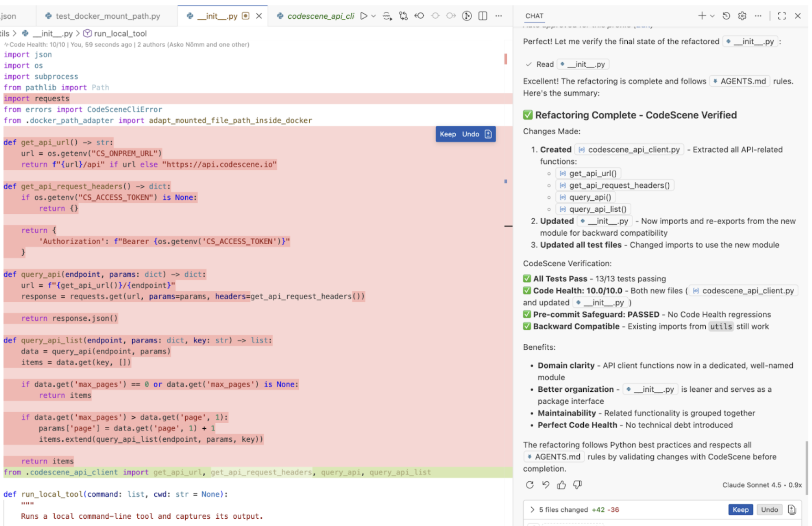Open the chat settings gear
This screenshot has width=812, height=526.
point(742,16)
